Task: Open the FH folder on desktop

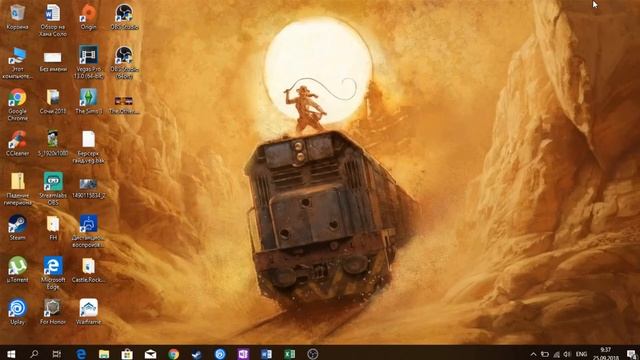Action: 53,227
